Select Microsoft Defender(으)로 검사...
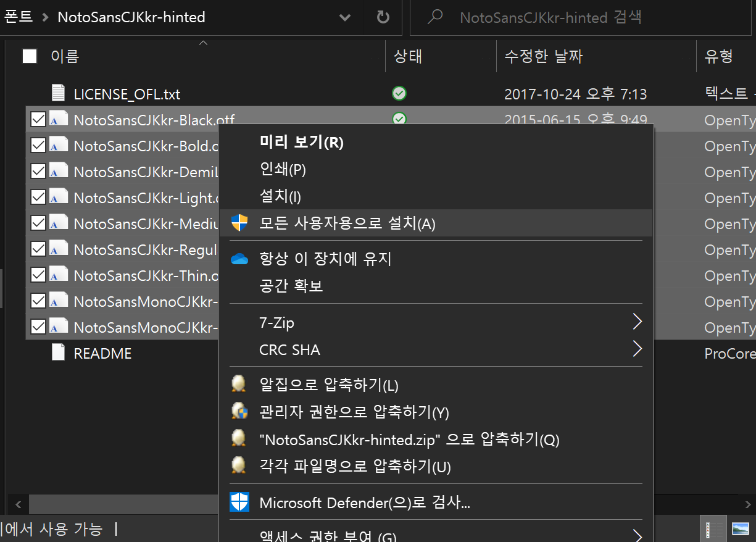Screen dimensions: 756x542 [x=436, y=502]
